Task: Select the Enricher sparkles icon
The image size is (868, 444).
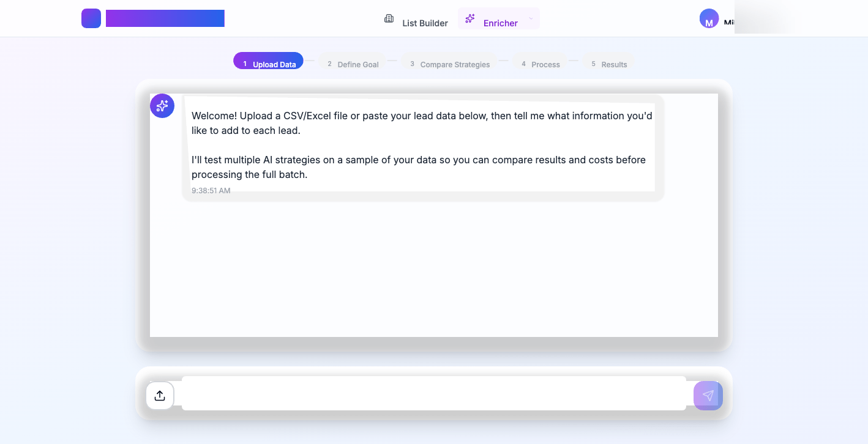Action: coord(470,18)
